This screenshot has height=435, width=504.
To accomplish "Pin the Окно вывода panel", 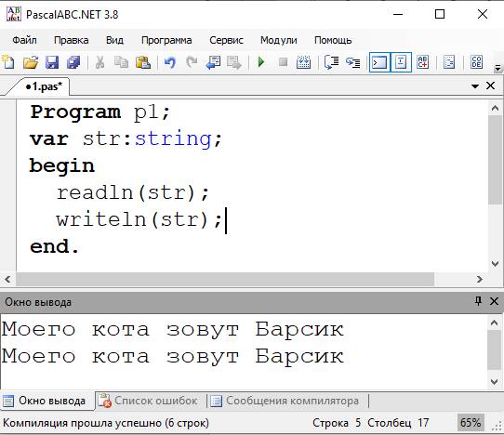I will click(478, 301).
